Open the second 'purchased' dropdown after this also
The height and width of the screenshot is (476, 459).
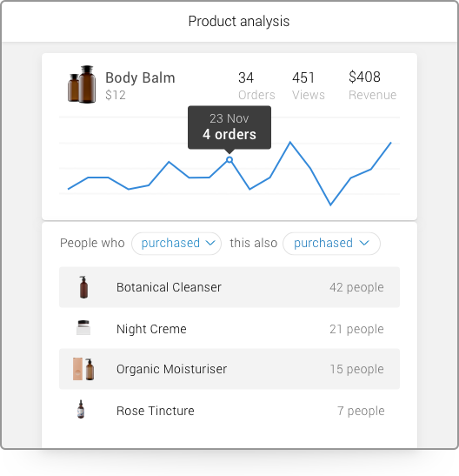[331, 244]
